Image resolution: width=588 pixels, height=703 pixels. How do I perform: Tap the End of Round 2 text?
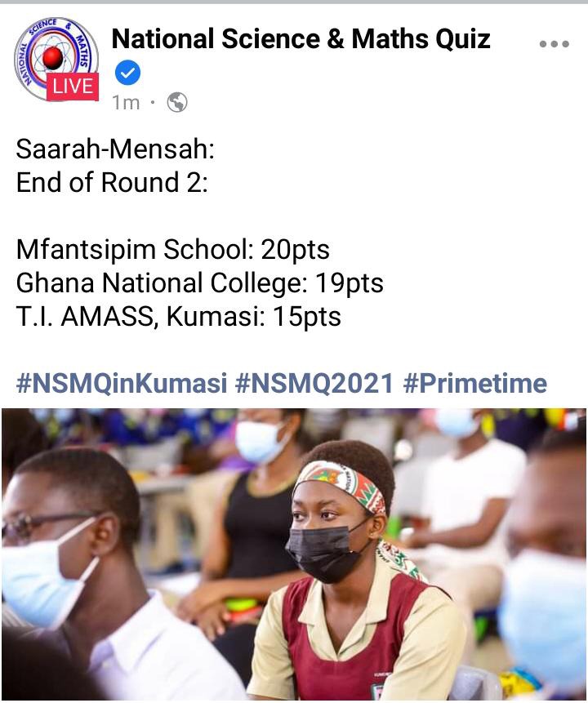[112, 182]
